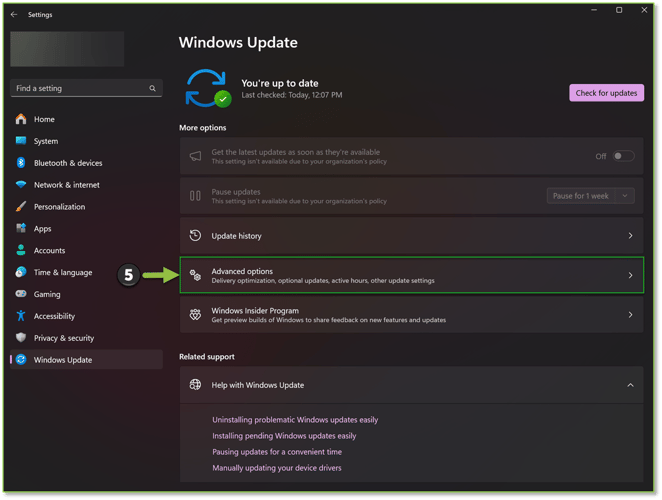Click the System monitor icon
Image resolution: width=662 pixels, height=500 pixels.
(x=21, y=141)
